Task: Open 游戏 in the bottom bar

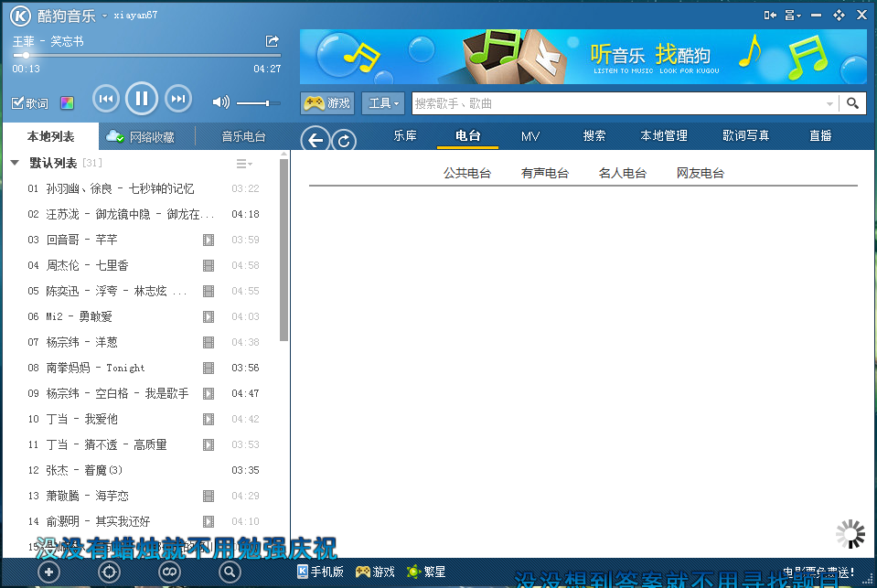Action: (x=375, y=572)
